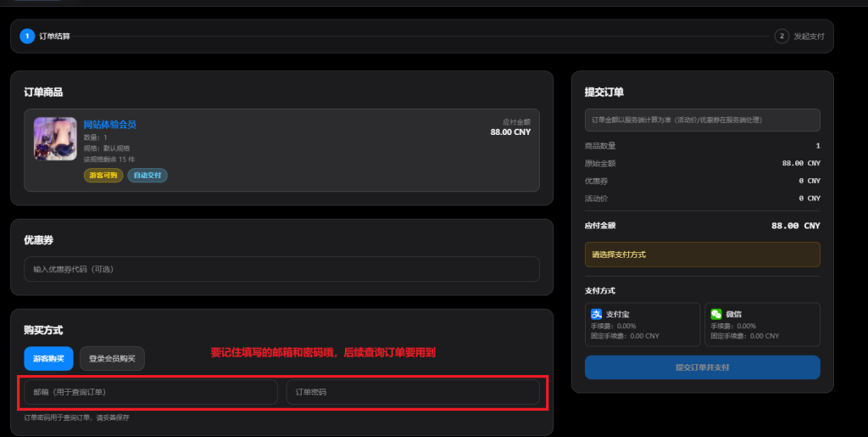Open the 网站体验会员 product thumbnail

[x=55, y=138]
